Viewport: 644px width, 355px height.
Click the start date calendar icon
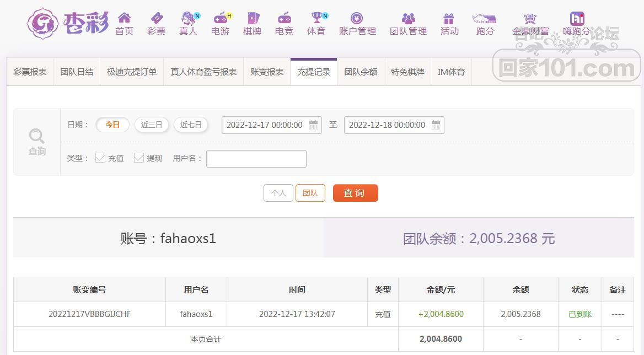pyautogui.click(x=313, y=125)
